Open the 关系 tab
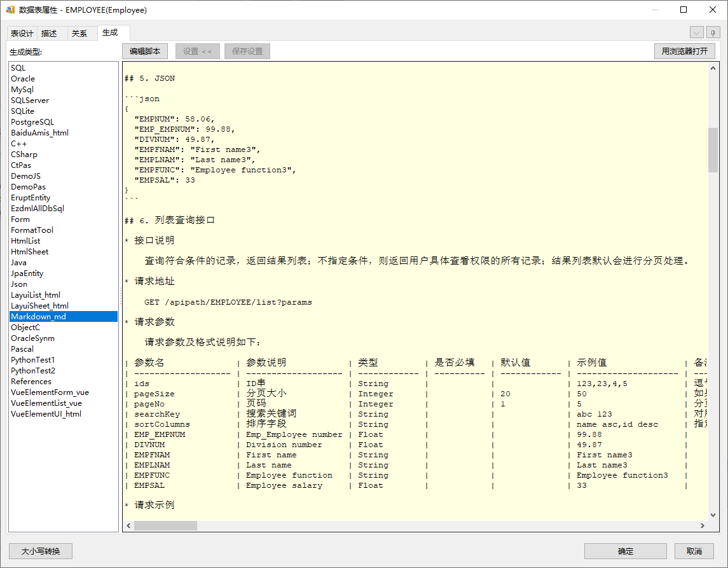This screenshot has height=568, width=728. 79,34
